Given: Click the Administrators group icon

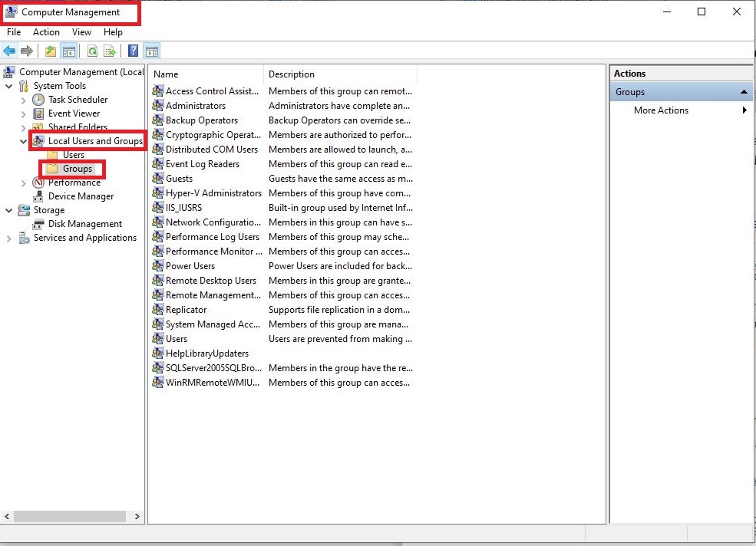Looking at the screenshot, I should click(157, 105).
